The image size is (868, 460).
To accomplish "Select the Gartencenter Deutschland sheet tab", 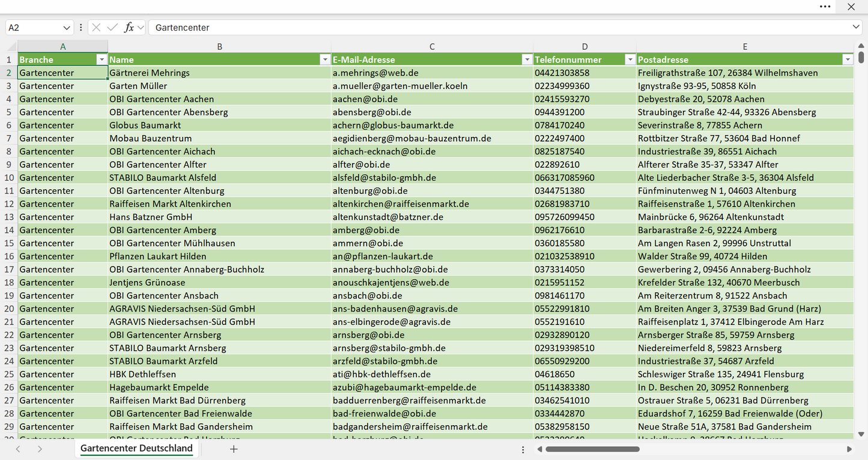I will click(136, 449).
